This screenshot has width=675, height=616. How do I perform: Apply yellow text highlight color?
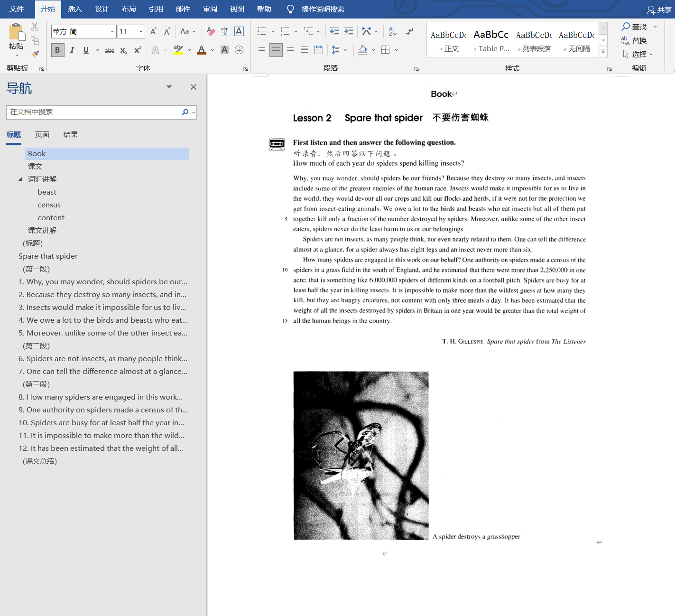[178, 50]
